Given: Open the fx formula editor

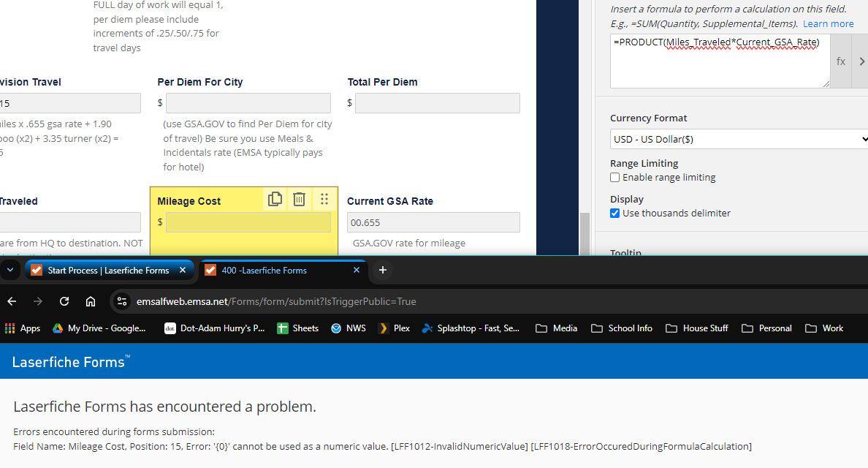Looking at the screenshot, I should (840, 61).
